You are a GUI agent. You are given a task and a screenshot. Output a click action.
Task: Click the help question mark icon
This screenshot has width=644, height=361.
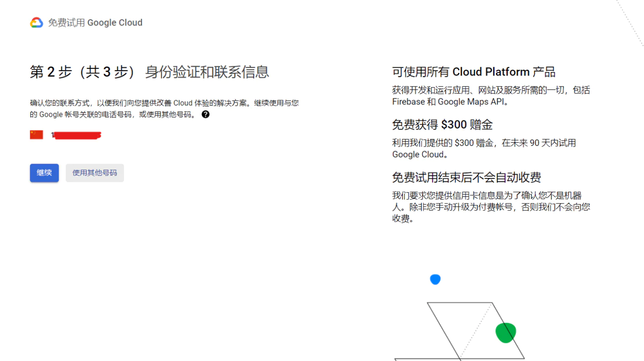[x=205, y=115]
